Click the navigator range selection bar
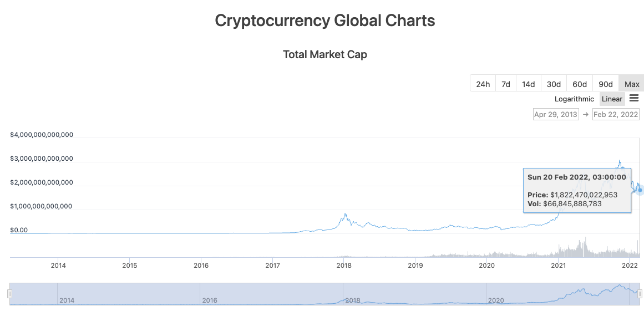644x311 pixels. pos(324,294)
